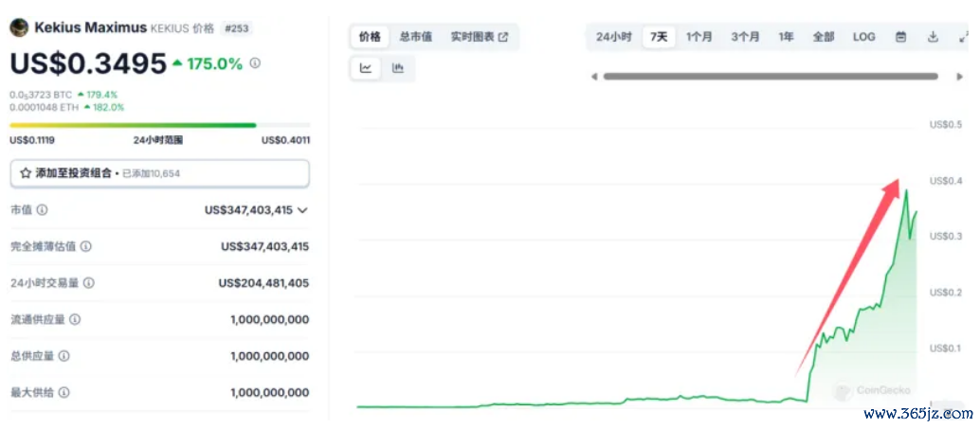This screenshot has height=428, width=980.
Task: Open info icon next to 流通供应量
Action: 75,320
